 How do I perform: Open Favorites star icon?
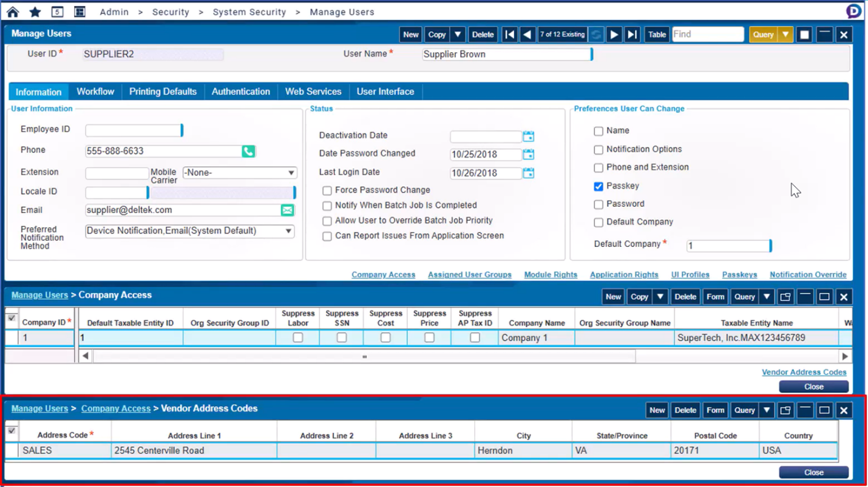click(35, 12)
